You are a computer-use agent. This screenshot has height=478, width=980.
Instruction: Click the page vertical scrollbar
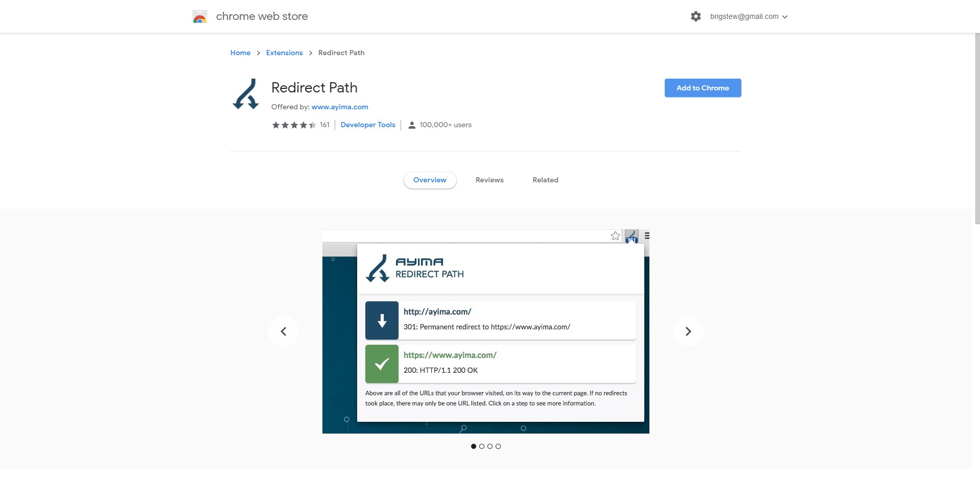click(x=976, y=129)
